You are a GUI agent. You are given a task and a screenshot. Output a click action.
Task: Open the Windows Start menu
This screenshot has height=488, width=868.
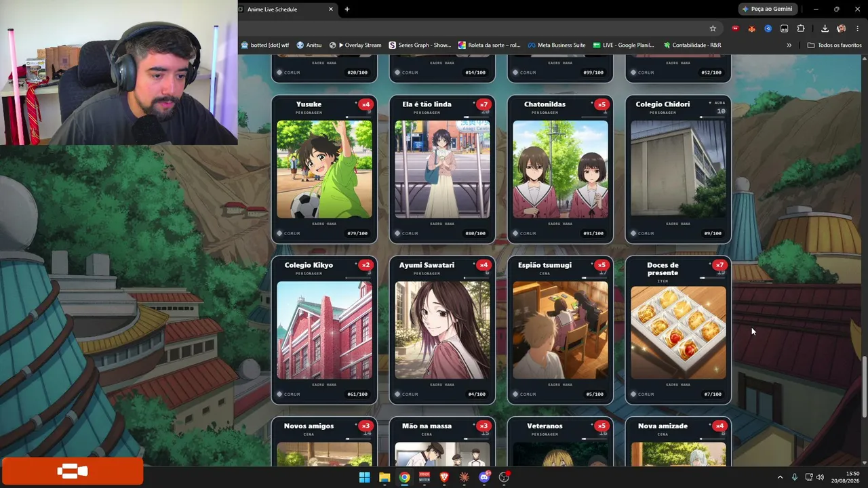364,477
